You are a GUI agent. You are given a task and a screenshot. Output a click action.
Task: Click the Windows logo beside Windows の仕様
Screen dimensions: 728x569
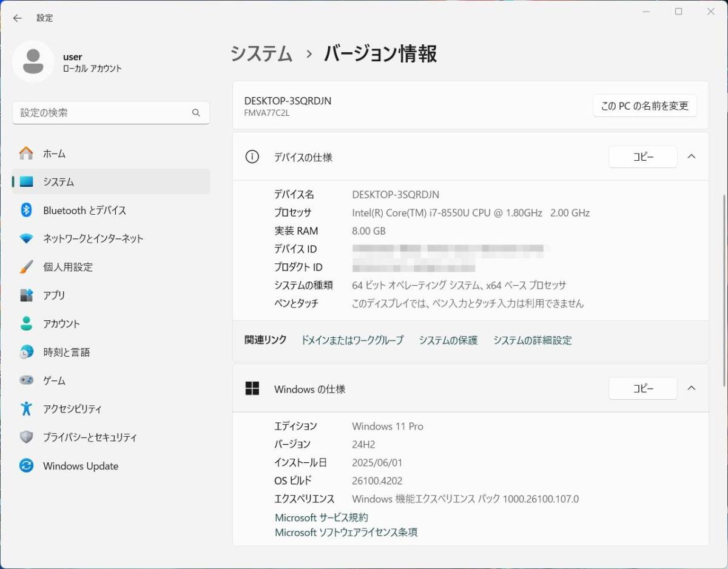(252, 389)
